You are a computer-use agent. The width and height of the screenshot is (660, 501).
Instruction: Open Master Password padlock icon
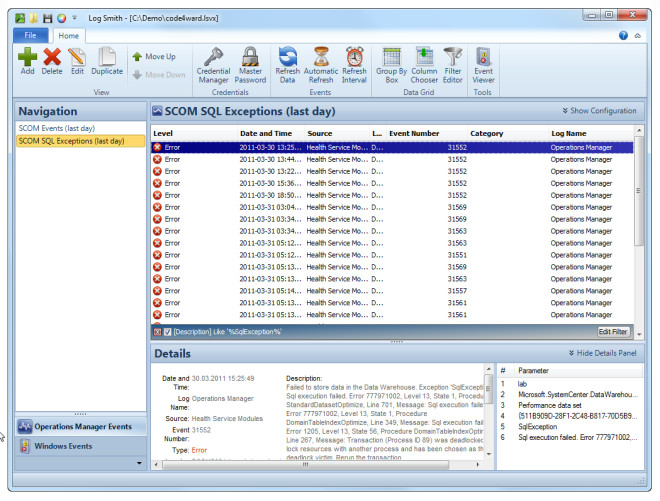tap(250, 56)
